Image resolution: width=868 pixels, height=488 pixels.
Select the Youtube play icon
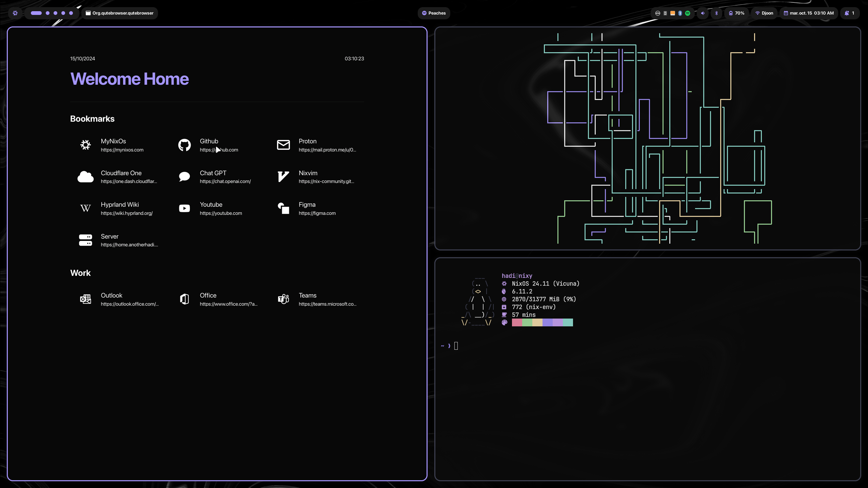point(184,208)
